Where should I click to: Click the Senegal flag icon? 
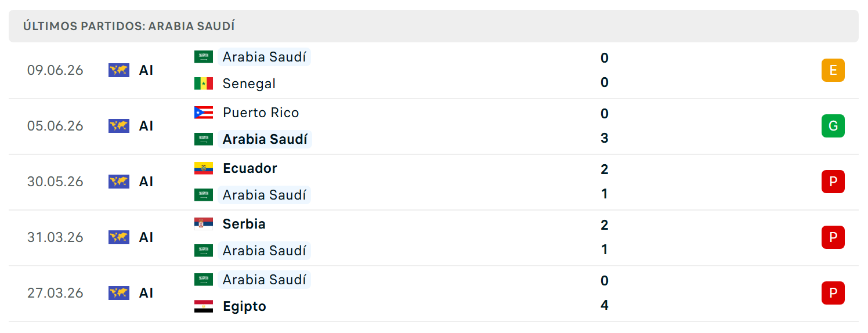(x=204, y=84)
